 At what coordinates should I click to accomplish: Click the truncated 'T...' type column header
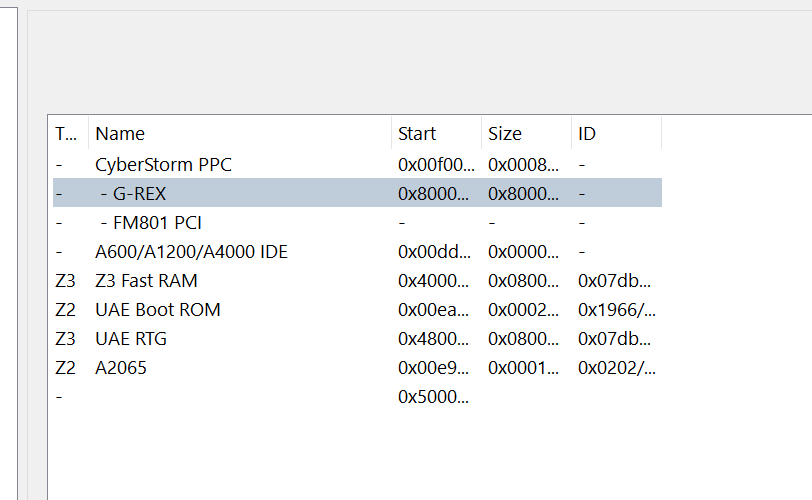[x=65, y=133]
